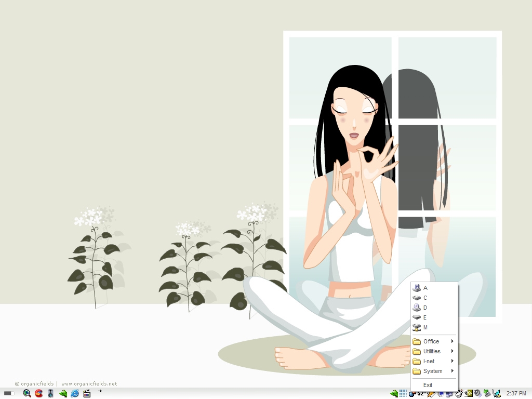The image size is (532, 399).
Task: Click the CD-ROM icon beside D
Action: pyautogui.click(x=417, y=308)
